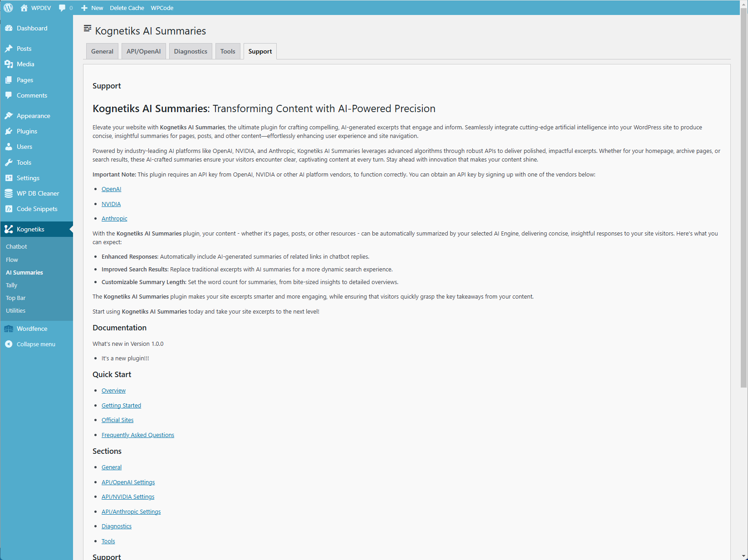
Task: Click the Kognetiks AI Summaries heading icon
Action: click(88, 29)
